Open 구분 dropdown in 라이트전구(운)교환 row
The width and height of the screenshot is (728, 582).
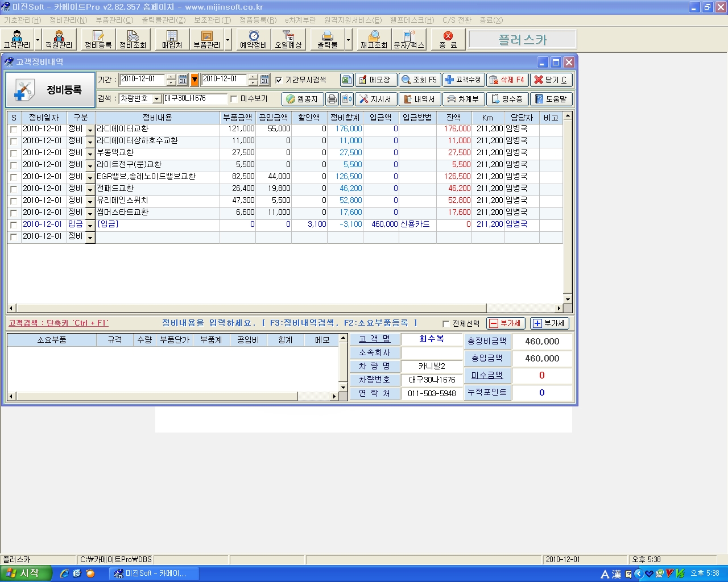[x=90, y=167]
